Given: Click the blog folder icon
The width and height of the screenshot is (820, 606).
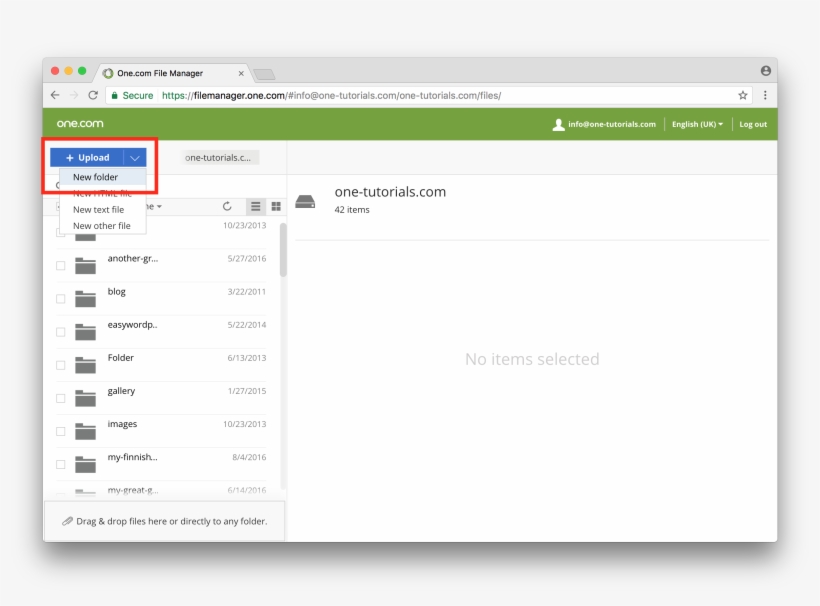Looking at the screenshot, I should coord(85,299).
